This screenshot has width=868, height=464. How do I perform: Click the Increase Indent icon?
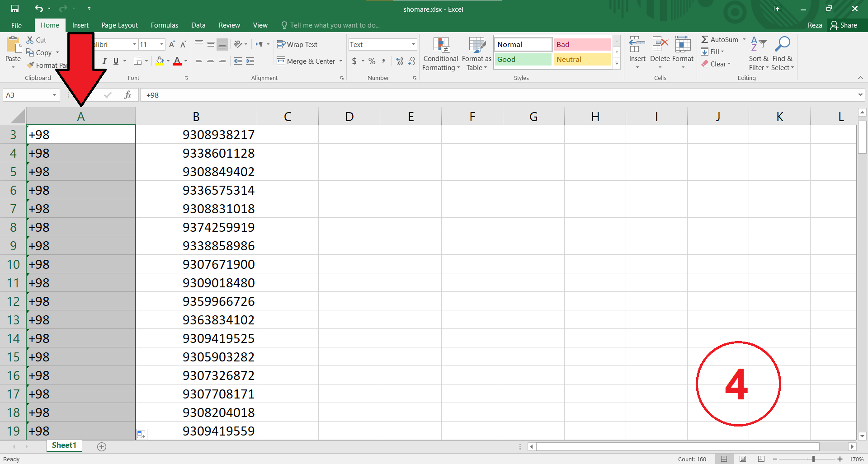click(x=250, y=61)
